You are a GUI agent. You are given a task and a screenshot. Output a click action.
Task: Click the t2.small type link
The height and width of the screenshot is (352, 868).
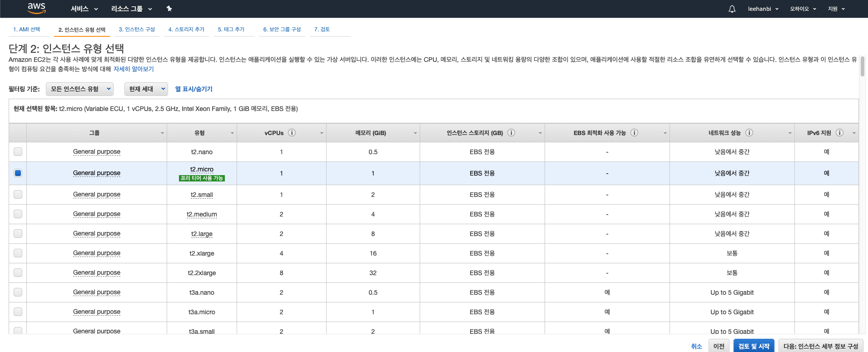pyautogui.click(x=202, y=195)
